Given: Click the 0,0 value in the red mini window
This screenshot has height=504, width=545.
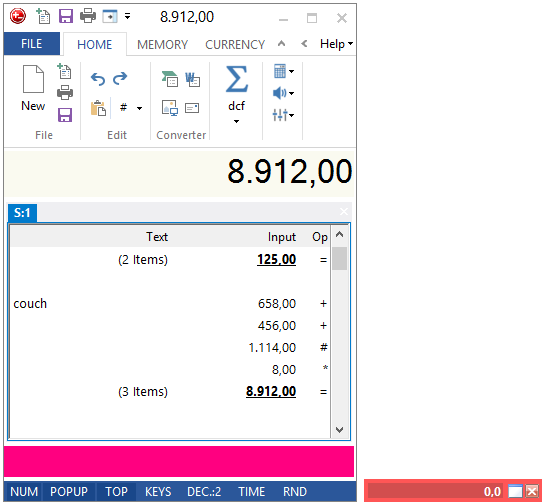Looking at the screenshot, I should (492, 491).
